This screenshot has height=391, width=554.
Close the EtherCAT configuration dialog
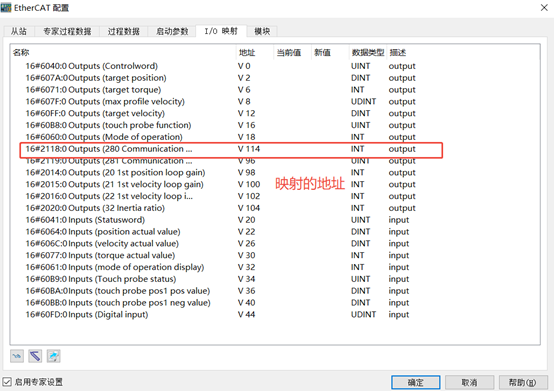pos(544,8)
